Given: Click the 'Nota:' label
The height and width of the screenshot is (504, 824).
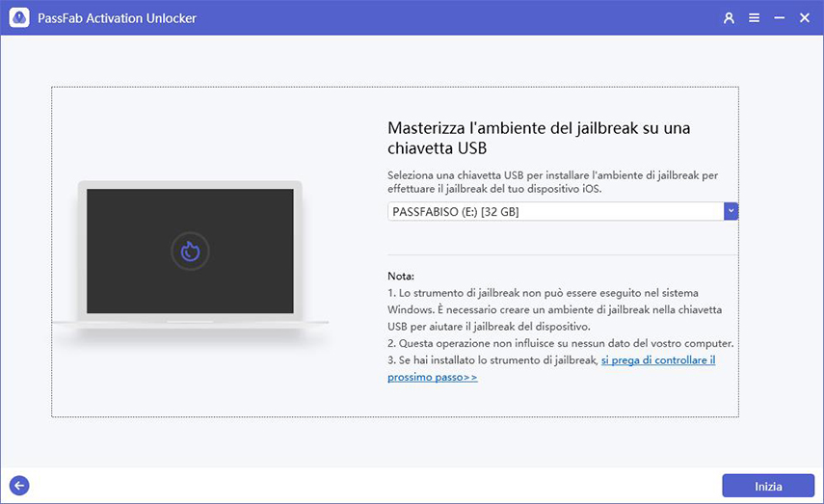Looking at the screenshot, I should 401,276.
